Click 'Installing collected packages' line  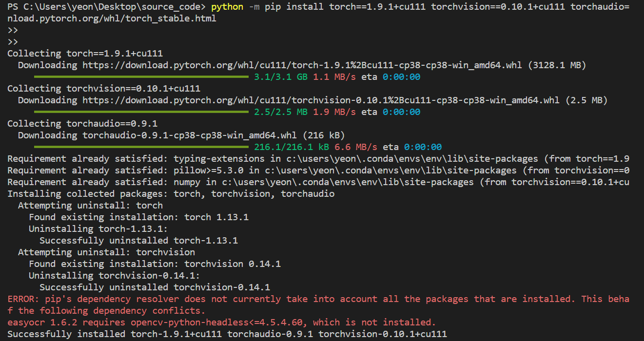click(171, 194)
